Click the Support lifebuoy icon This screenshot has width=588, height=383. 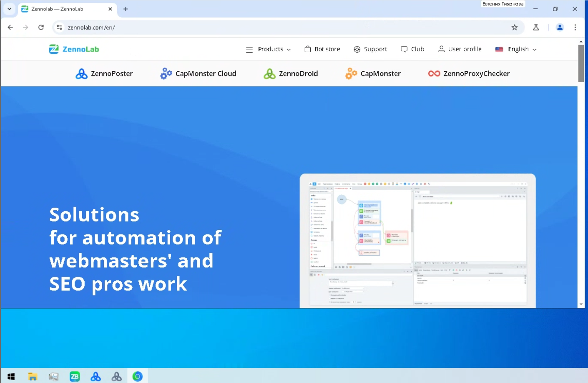[357, 49]
